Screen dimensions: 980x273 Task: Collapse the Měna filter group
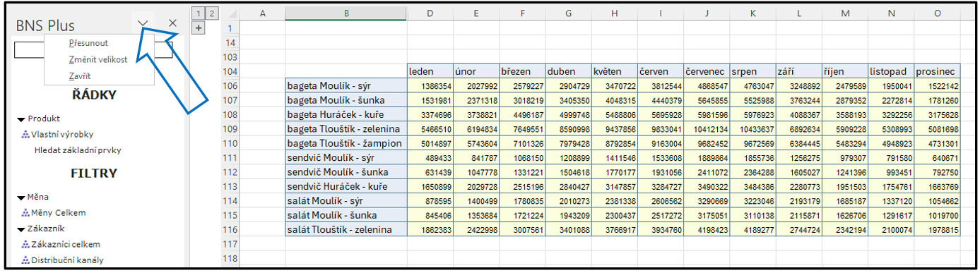tap(21, 198)
